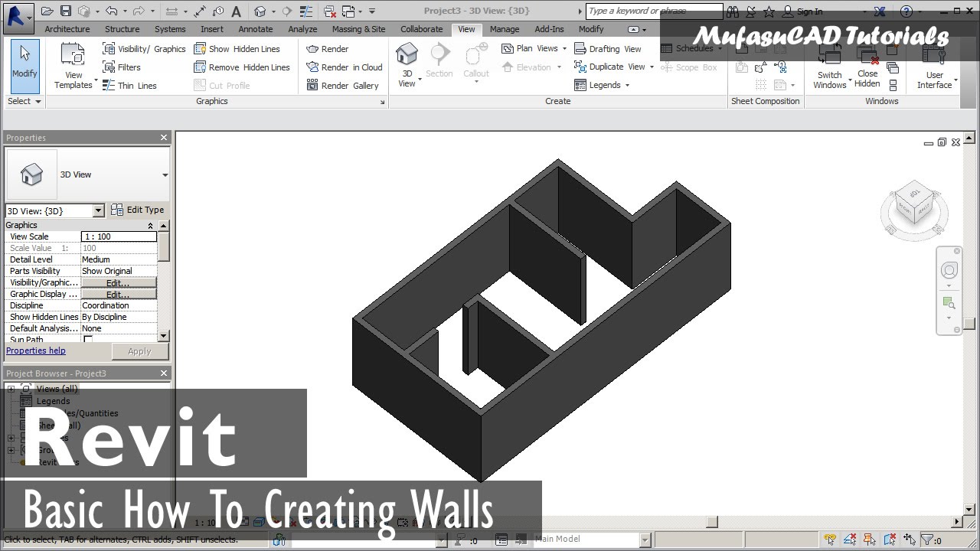This screenshot has height=551, width=980.
Task: Open the Properties help link
Action: pyautogui.click(x=36, y=350)
